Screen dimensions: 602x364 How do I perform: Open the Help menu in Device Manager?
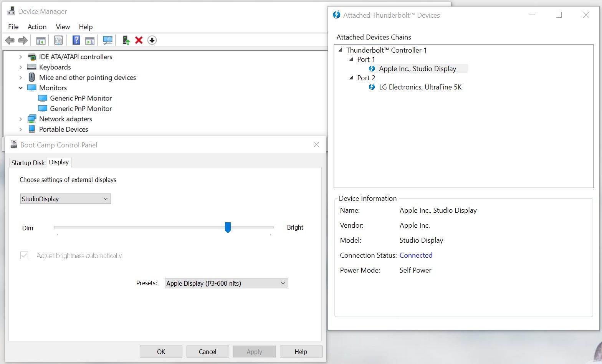tap(86, 27)
